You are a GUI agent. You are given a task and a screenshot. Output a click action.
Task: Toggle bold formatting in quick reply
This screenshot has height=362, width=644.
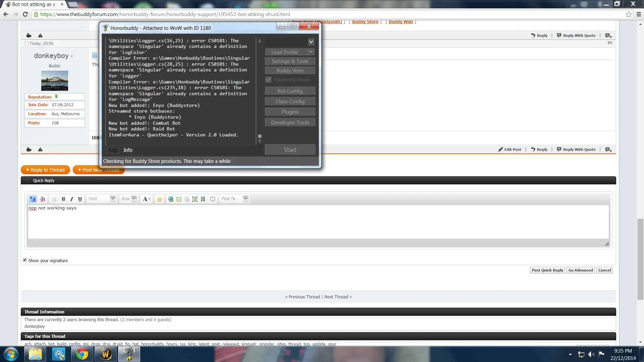63,199
